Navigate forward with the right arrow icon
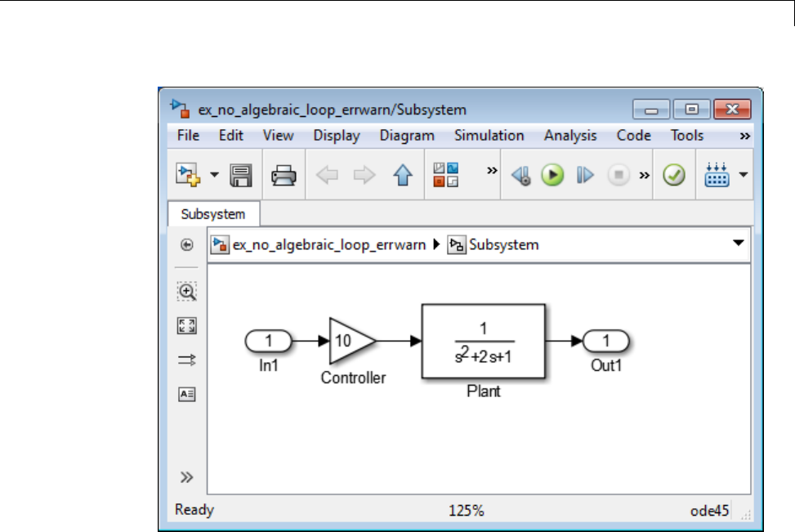The height and width of the screenshot is (532, 795). [364, 176]
